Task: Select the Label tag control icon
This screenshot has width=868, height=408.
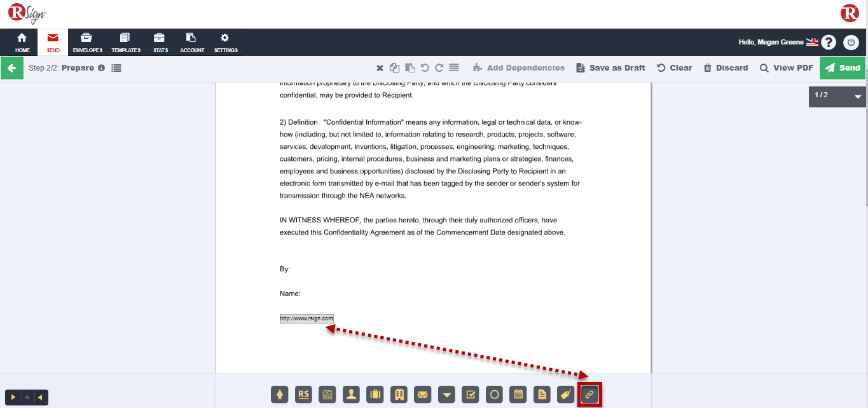Action: (x=565, y=395)
